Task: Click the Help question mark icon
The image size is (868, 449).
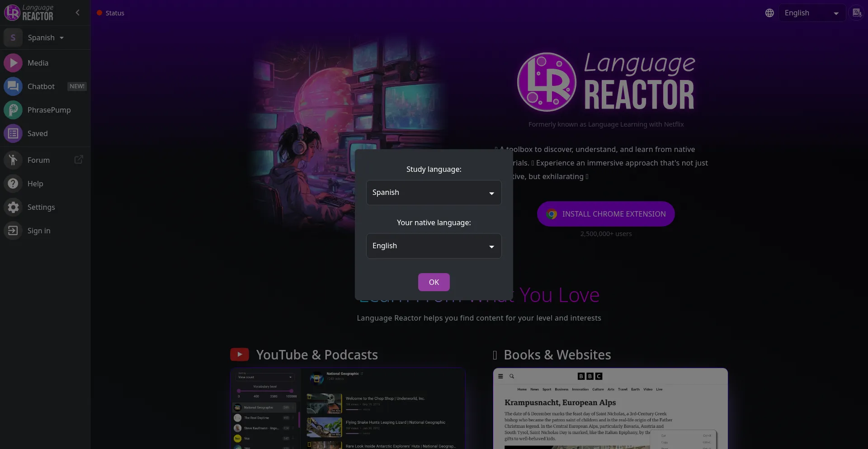Action: (x=13, y=184)
